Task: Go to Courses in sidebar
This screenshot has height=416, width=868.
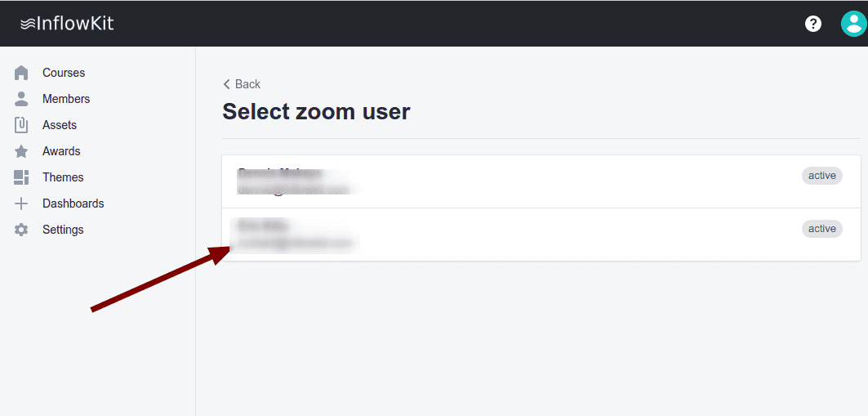Action: pos(64,73)
